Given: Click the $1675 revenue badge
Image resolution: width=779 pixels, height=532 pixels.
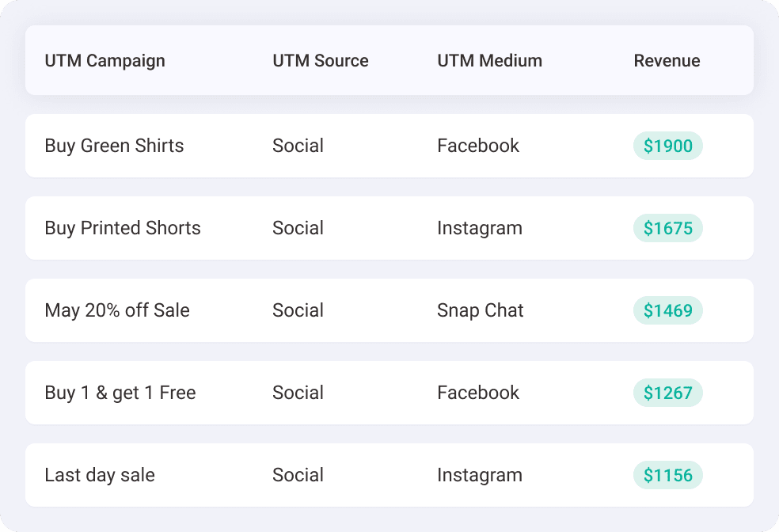Looking at the screenshot, I should coord(667,228).
